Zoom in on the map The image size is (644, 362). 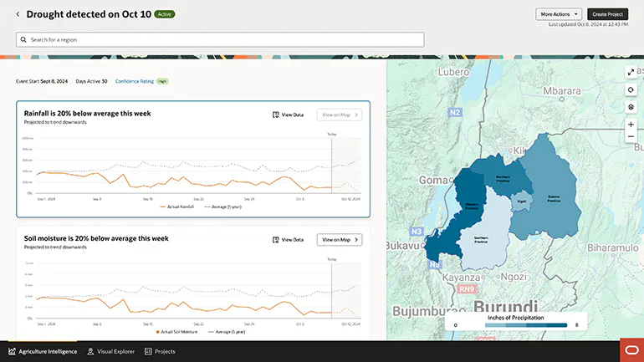click(631, 125)
